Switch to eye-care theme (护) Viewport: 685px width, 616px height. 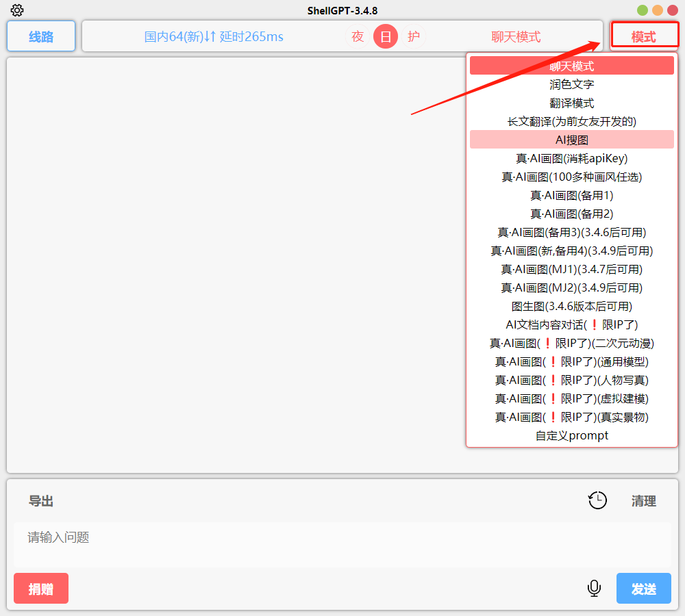[x=413, y=36]
